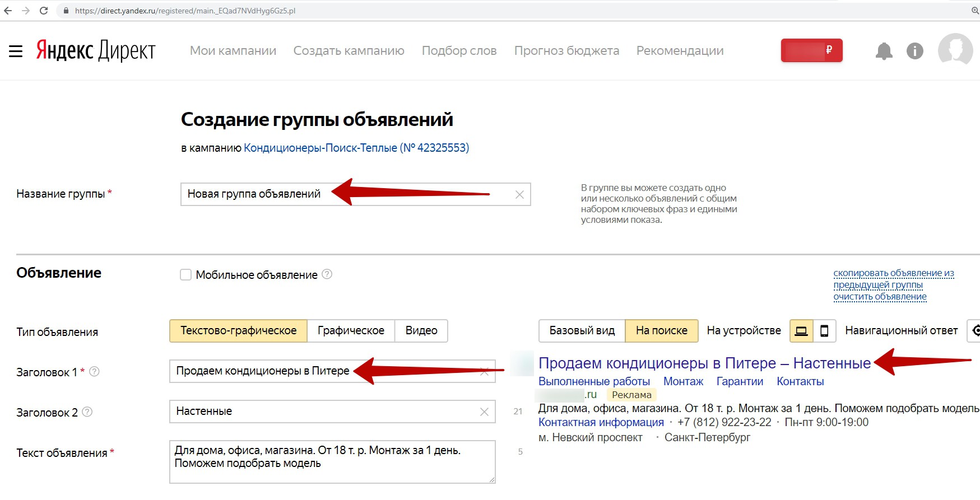The image size is (980, 500).
Task: Focus the Название группы input
Action: click(x=355, y=194)
